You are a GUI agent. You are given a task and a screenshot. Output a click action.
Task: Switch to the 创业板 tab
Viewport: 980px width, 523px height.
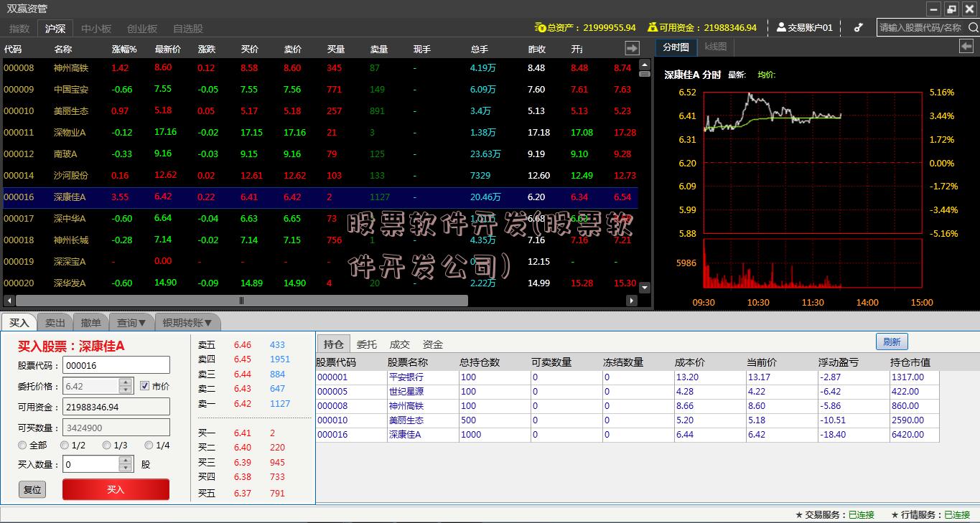click(x=142, y=29)
